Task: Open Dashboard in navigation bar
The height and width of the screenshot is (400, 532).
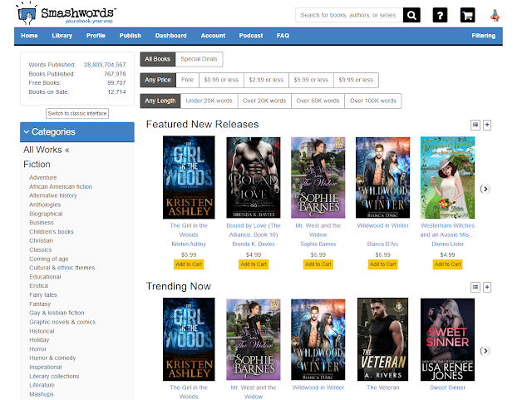Action: tap(171, 36)
